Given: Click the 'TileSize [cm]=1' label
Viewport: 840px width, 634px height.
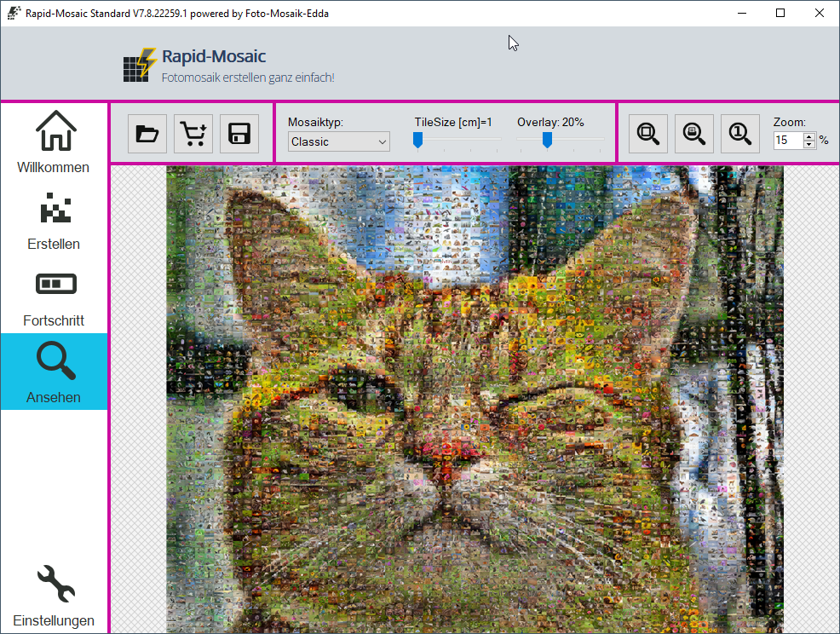Looking at the screenshot, I should coord(453,122).
